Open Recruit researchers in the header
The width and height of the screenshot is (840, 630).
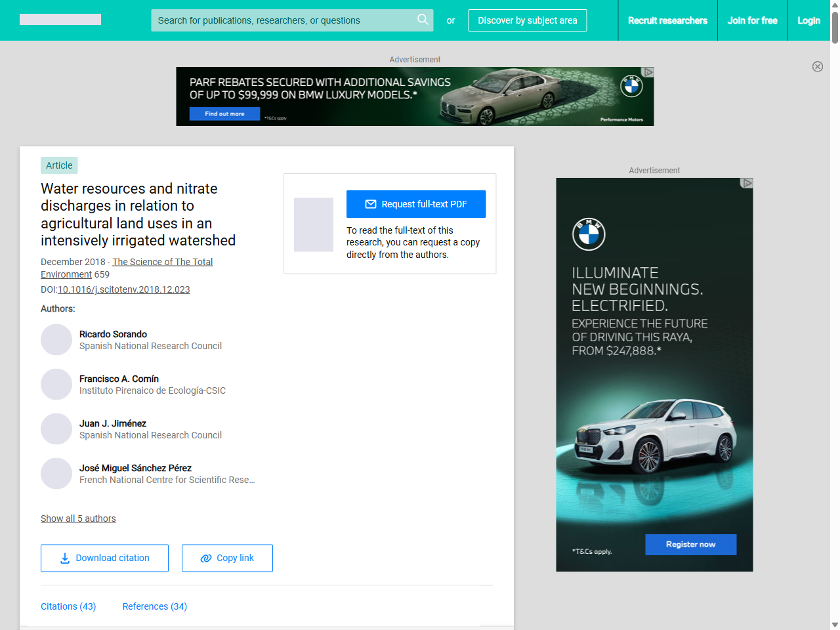pyautogui.click(x=667, y=20)
